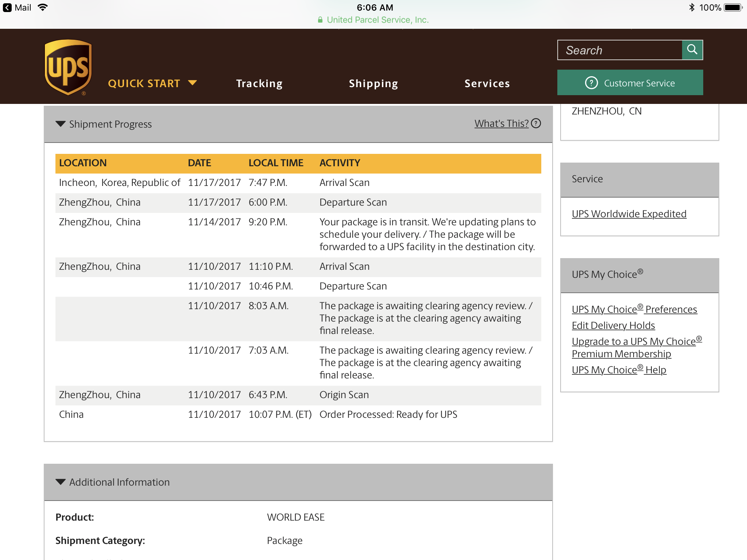Select the 11/14/2017 date cell
The height and width of the screenshot is (560, 747).
(x=214, y=222)
